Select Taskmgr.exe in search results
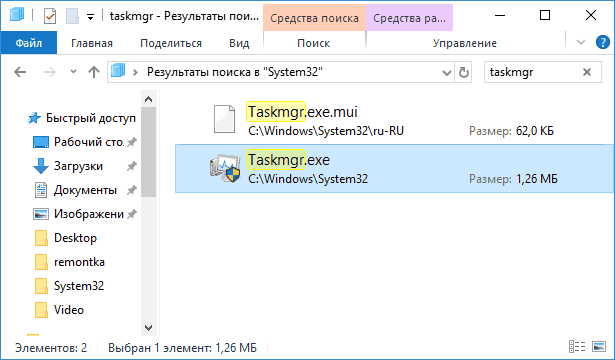 tap(394, 169)
